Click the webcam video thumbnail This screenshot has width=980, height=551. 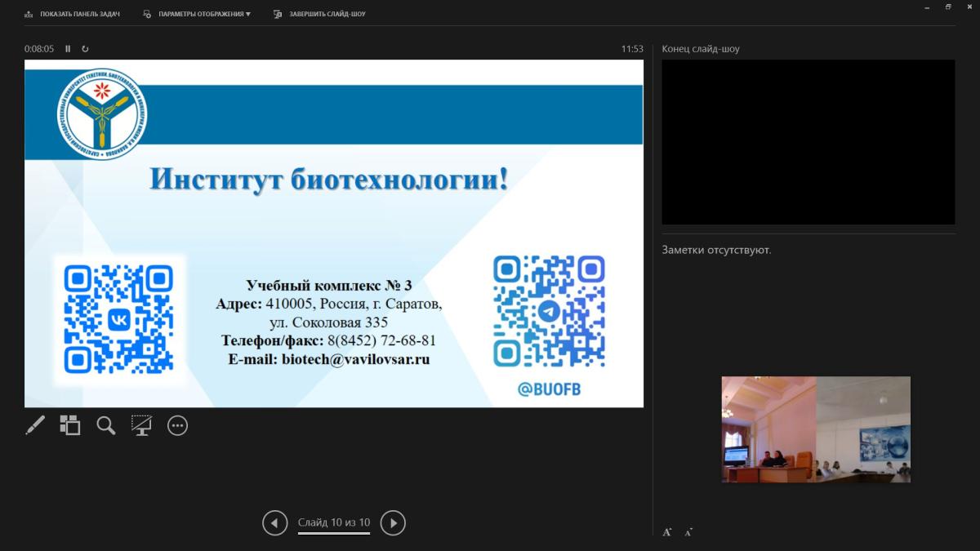[816, 429]
